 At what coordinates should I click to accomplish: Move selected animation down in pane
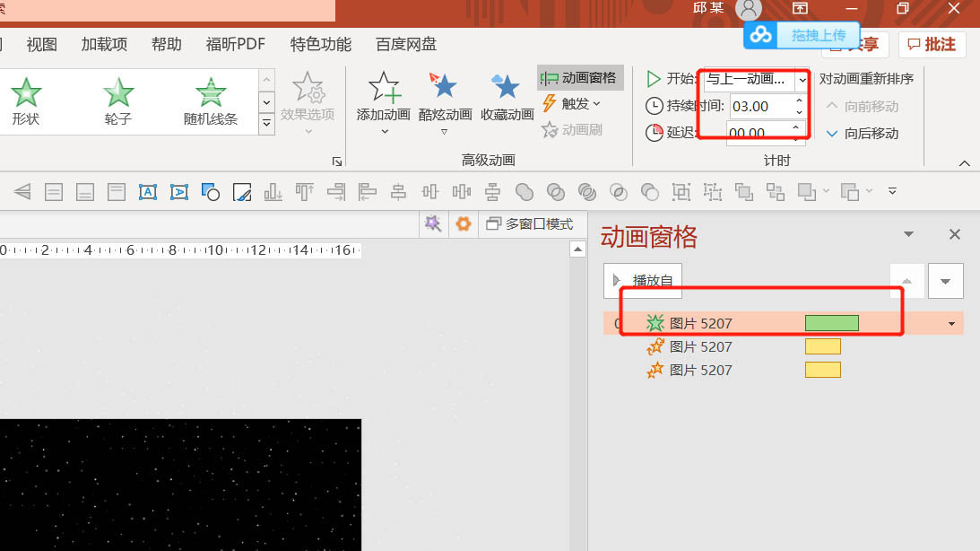pos(945,282)
